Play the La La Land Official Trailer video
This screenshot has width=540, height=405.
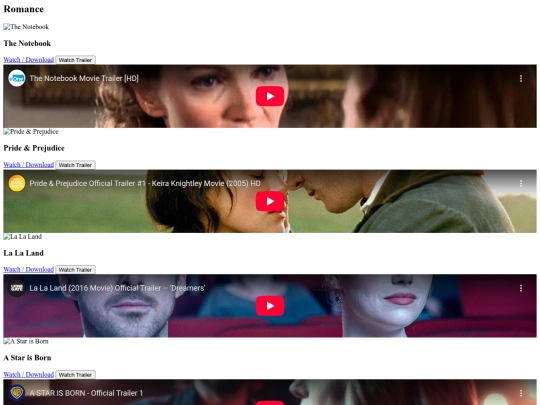click(270, 306)
